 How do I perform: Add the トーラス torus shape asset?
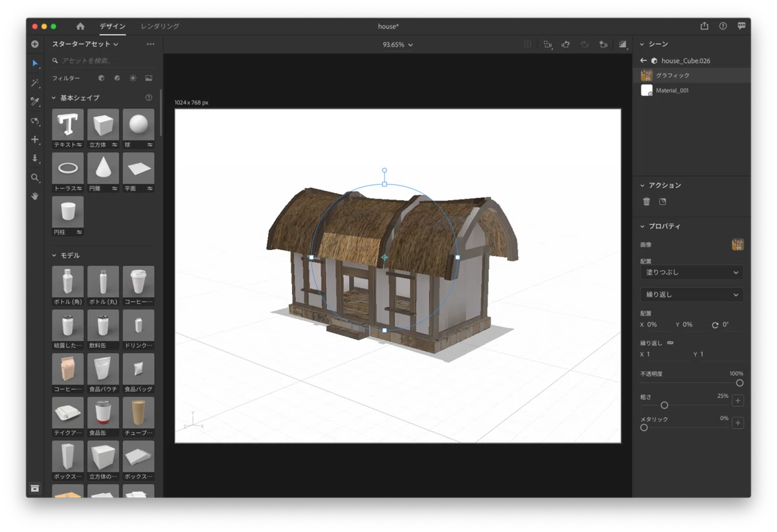coord(68,173)
